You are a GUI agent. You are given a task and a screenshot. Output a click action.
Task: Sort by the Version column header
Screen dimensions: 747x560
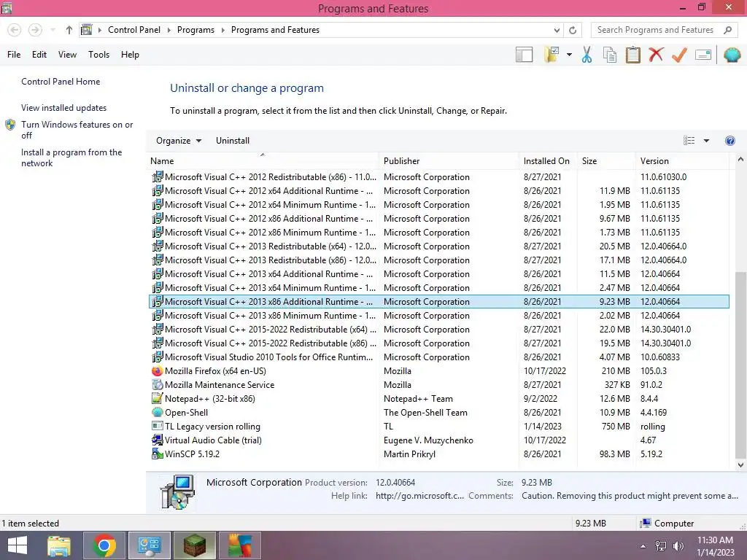[683, 161]
